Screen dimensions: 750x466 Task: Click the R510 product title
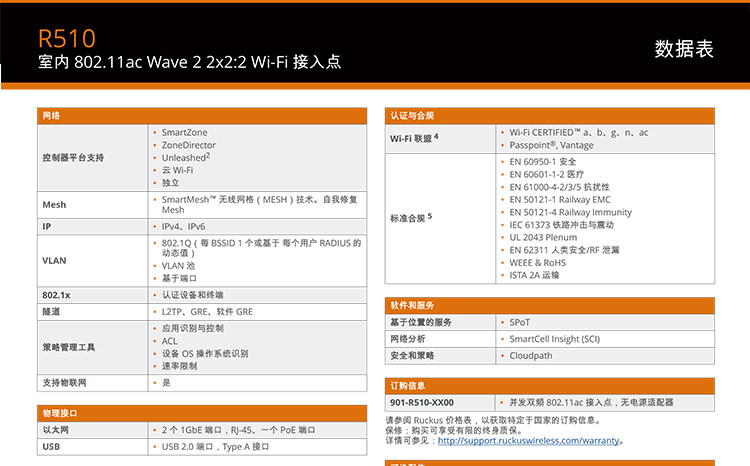coord(67,38)
